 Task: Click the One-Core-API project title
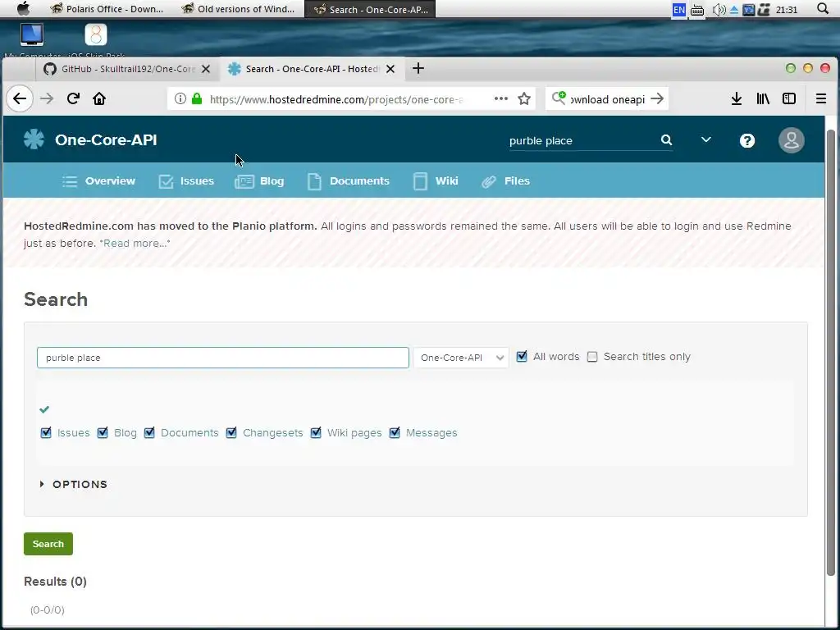point(106,139)
